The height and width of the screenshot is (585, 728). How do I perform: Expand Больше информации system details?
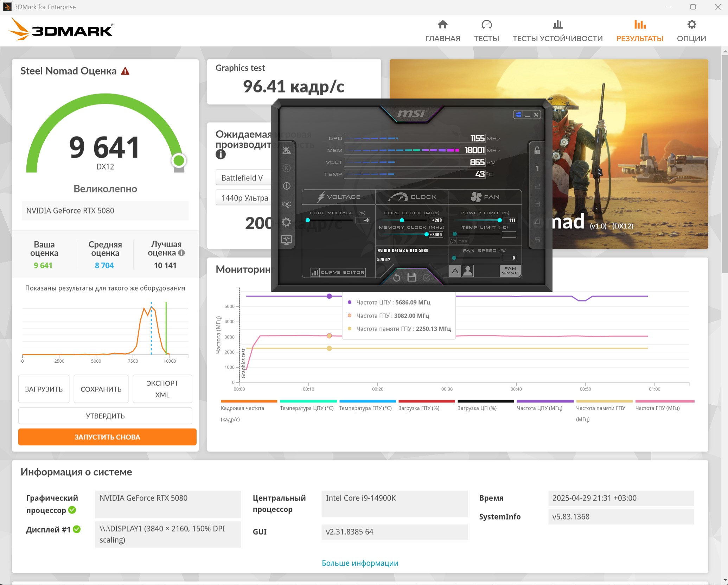click(x=360, y=563)
